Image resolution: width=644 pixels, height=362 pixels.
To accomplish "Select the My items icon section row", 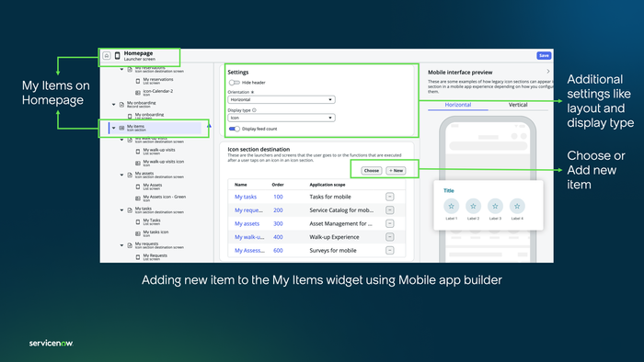I will (x=155, y=128).
